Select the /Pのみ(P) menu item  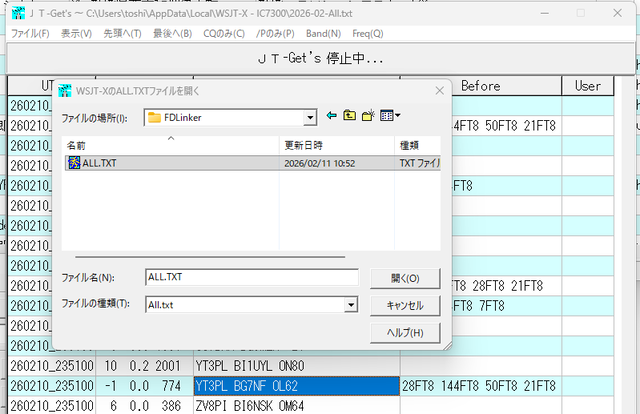[276, 33]
